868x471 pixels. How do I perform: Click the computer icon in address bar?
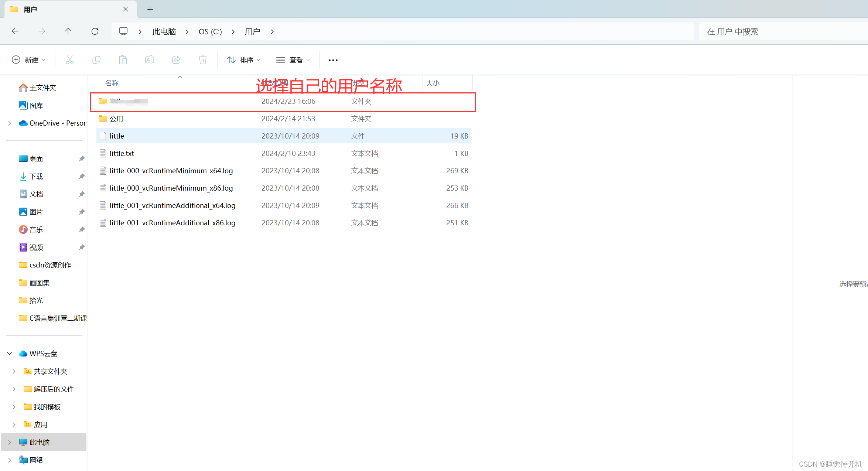123,31
